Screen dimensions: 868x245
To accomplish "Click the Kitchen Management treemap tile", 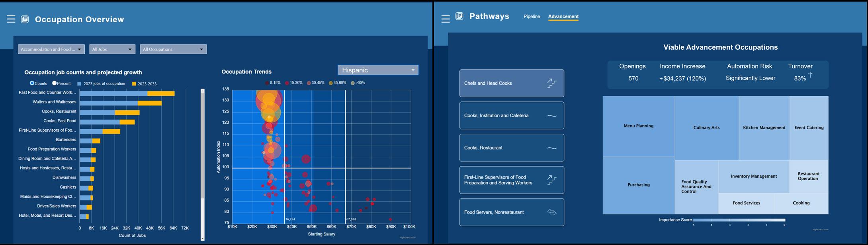I will pos(764,128).
